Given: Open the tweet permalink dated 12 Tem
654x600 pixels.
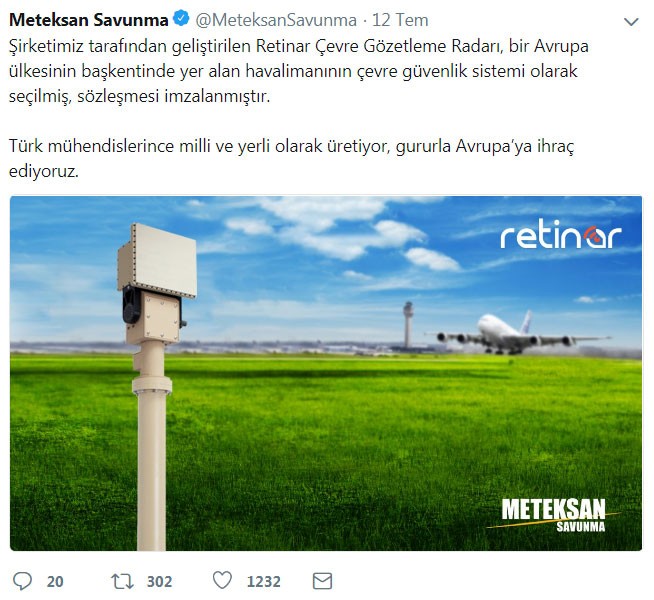Looking at the screenshot, I should [400, 20].
